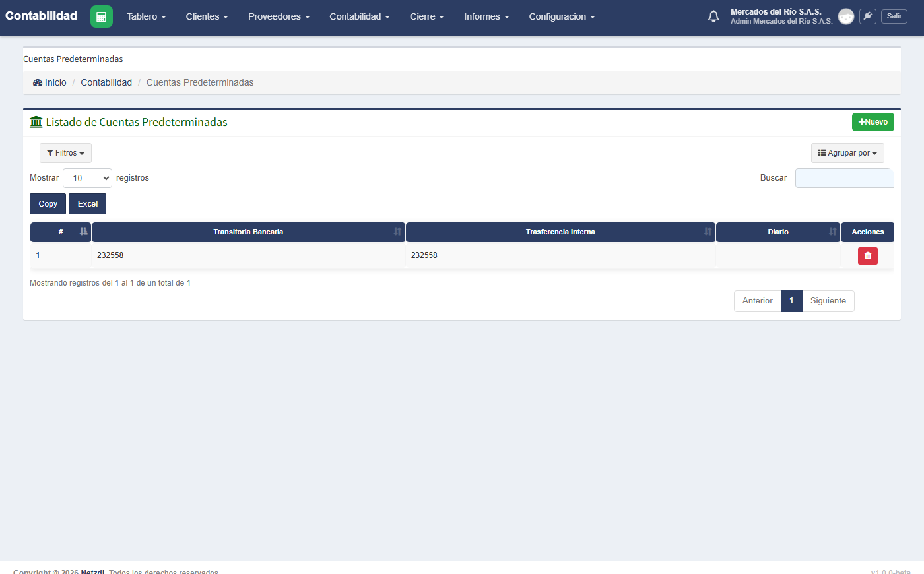Viewport: 924px width, 574px height.
Task: Click the user avatar picture
Action: click(x=845, y=16)
